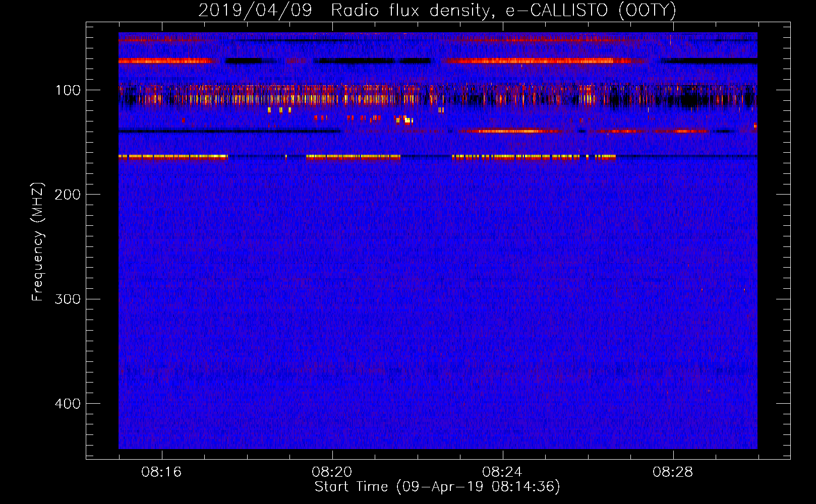The height and width of the screenshot is (504, 816).
Task: Click the '200' frequency tick label
Action: (68, 195)
